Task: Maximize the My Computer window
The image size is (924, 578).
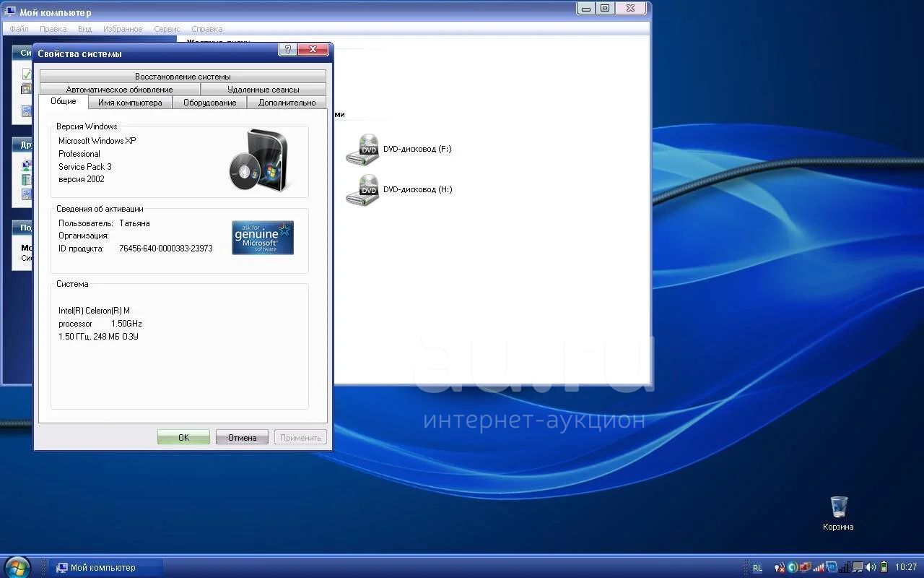Action: coord(605,8)
